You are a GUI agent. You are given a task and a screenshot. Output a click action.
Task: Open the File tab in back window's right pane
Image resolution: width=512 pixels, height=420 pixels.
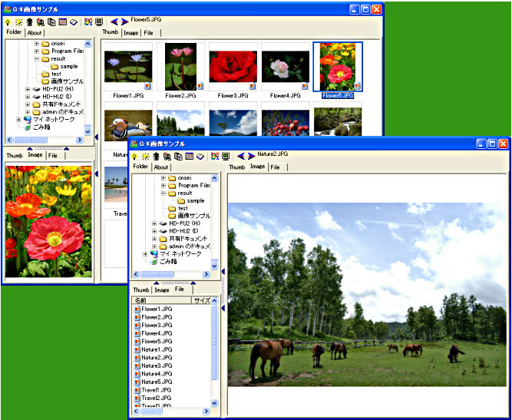coord(148,33)
